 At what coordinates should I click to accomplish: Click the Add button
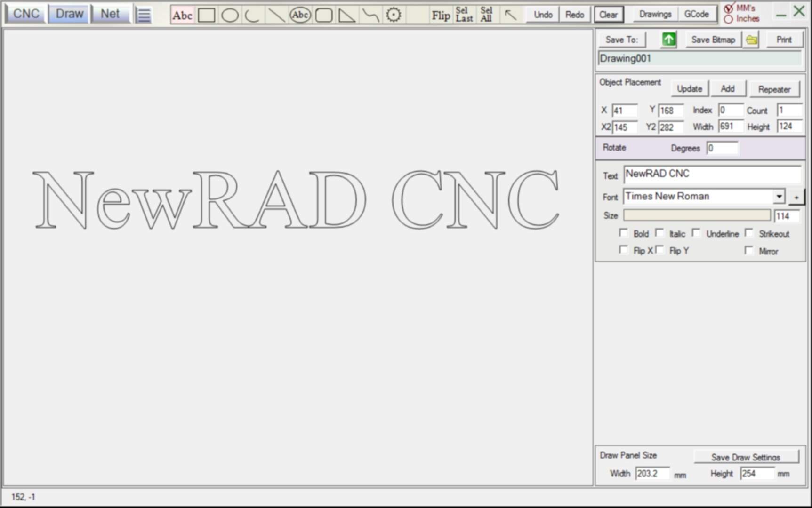pyautogui.click(x=728, y=89)
